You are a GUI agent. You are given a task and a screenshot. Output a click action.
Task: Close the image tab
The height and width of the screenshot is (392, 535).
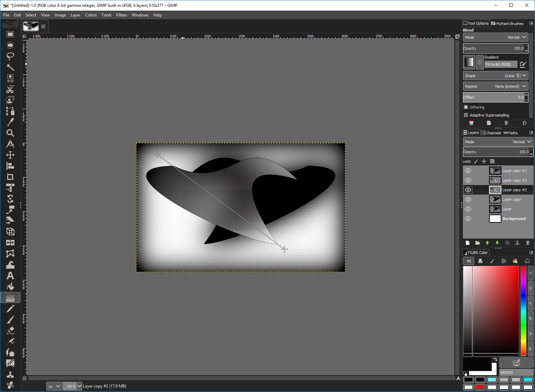[43, 26]
